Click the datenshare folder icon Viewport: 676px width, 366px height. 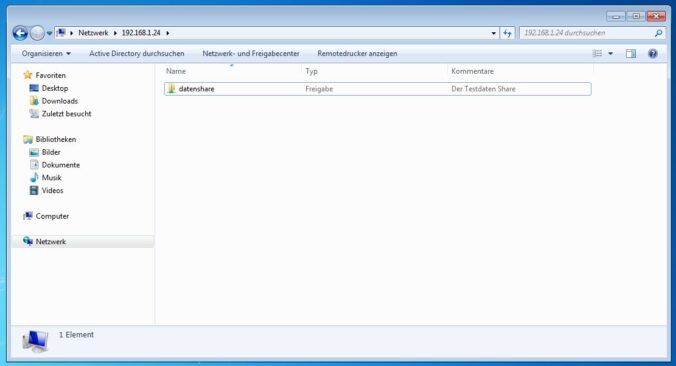coord(171,89)
